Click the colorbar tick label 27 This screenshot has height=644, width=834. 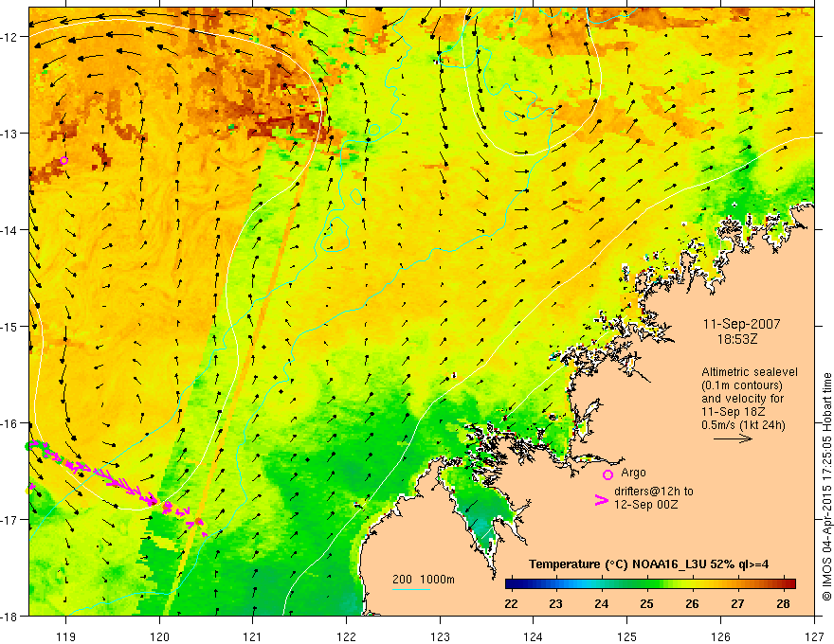tap(737, 604)
